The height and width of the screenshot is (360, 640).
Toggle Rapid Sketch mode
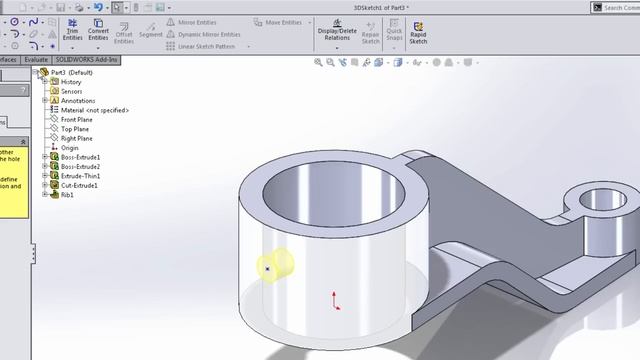click(x=418, y=33)
